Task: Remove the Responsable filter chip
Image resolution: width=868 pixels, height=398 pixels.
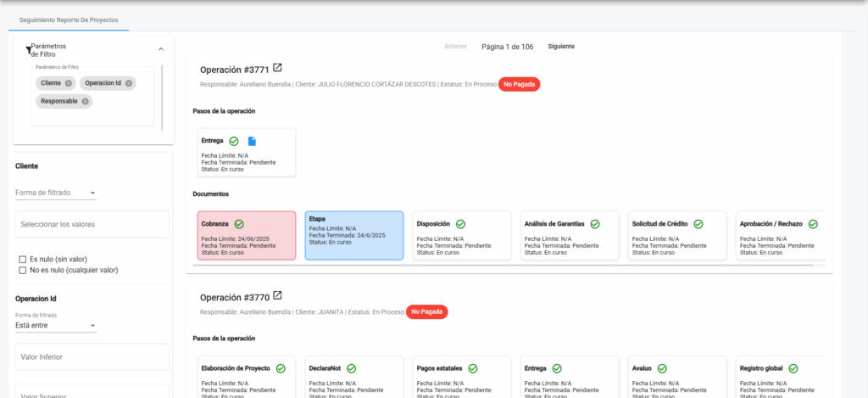Action: [x=86, y=101]
